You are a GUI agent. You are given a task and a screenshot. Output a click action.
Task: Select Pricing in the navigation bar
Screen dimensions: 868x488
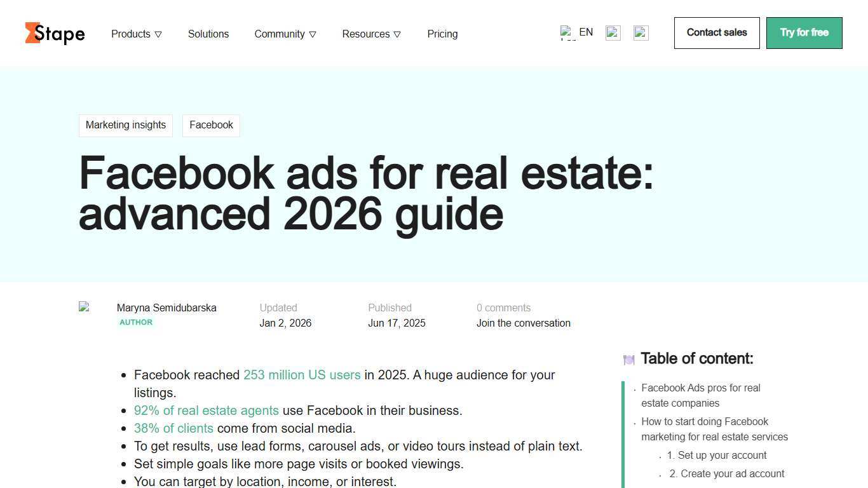click(442, 34)
